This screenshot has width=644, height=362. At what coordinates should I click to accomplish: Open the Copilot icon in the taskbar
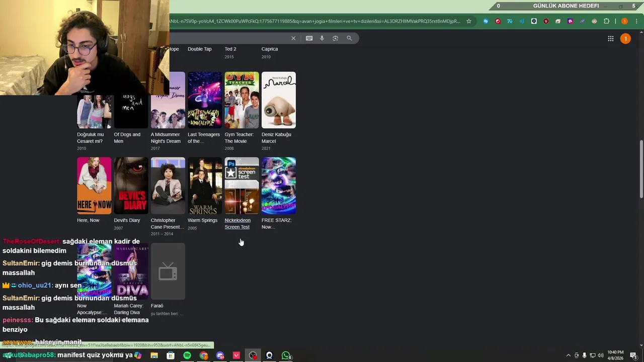coord(137,355)
